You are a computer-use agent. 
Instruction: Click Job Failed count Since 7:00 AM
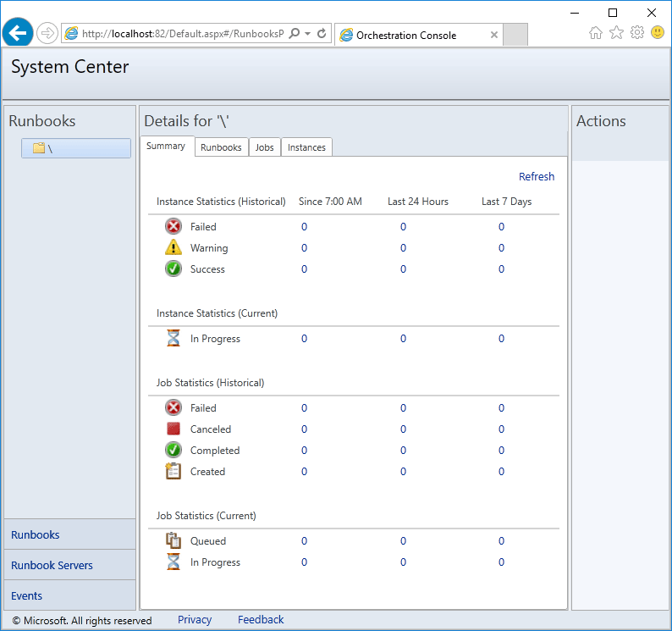click(x=304, y=408)
